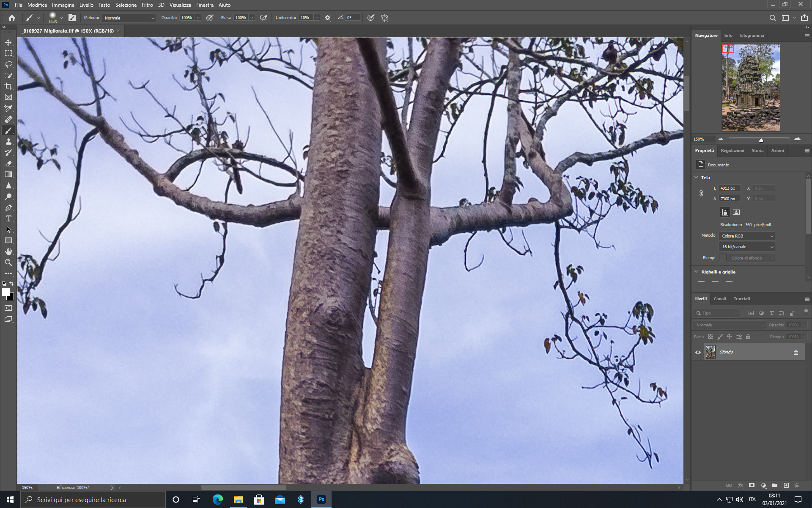Open the Metodo blend mode dropdown
This screenshot has width=812, height=508.
tap(129, 18)
